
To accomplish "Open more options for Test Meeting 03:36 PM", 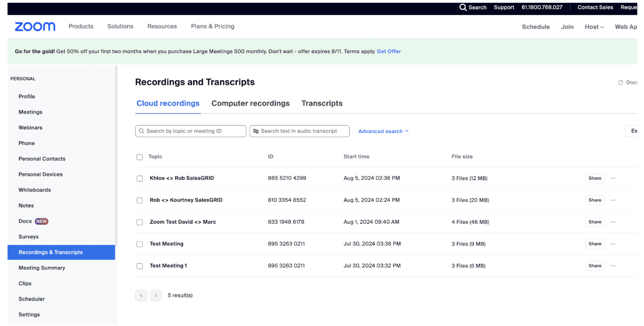I will coord(613,244).
